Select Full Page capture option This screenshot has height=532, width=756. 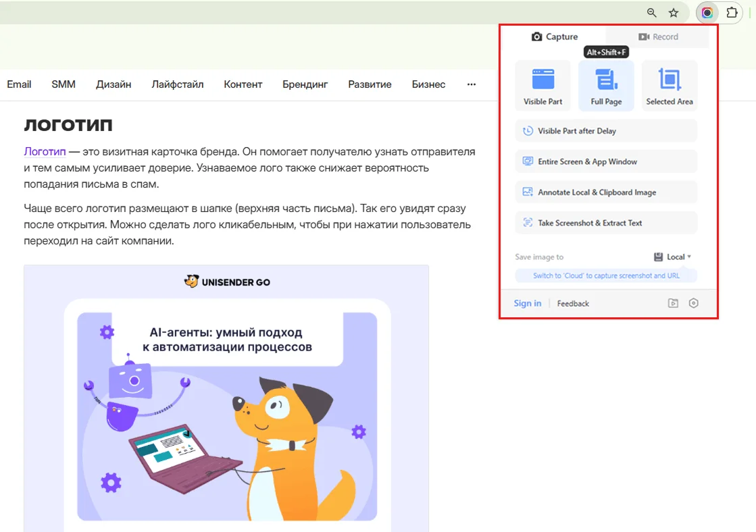tap(606, 86)
